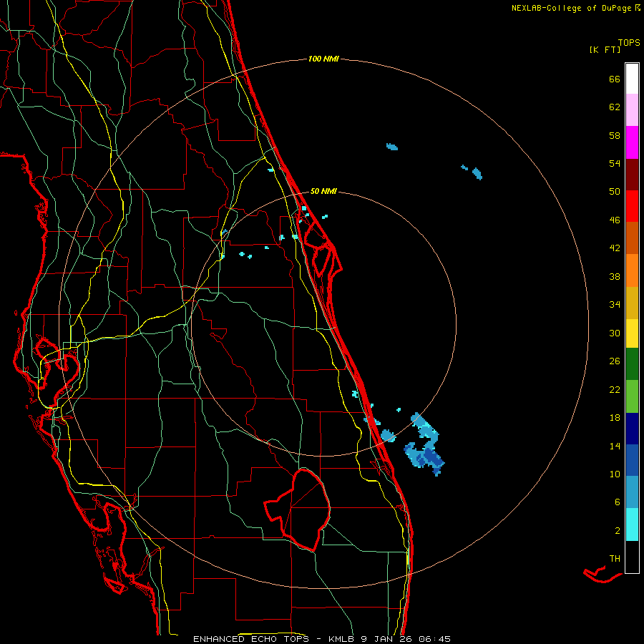
Task: Click the legend value 30
Action: click(615, 333)
